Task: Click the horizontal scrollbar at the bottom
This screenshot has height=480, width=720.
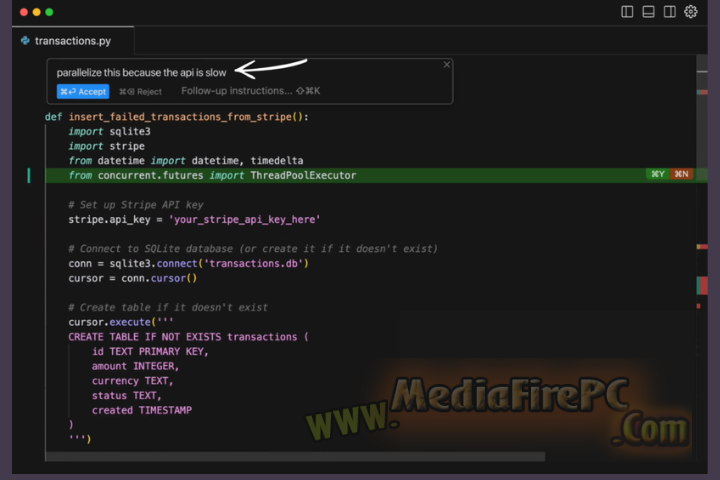Action: [x=295, y=457]
